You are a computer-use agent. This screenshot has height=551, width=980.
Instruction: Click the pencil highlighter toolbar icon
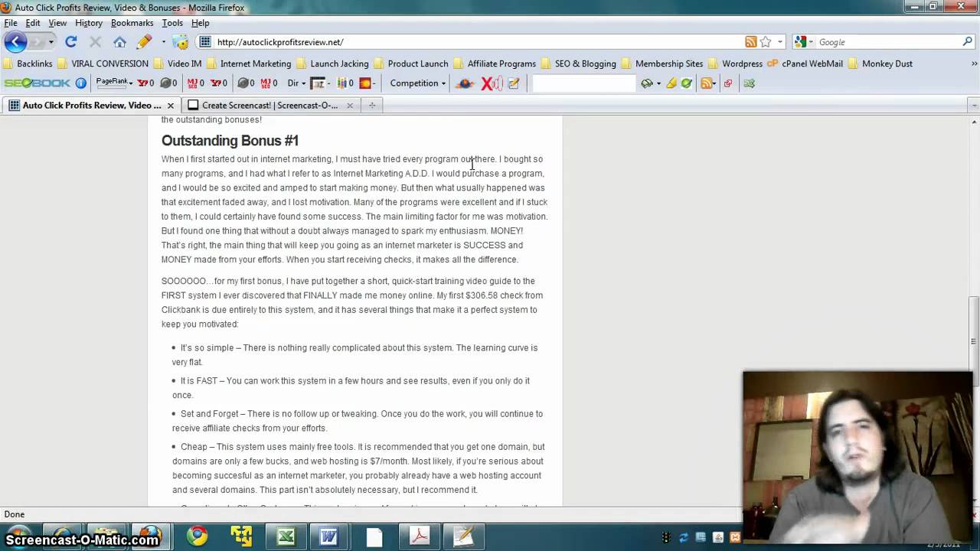pos(144,42)
